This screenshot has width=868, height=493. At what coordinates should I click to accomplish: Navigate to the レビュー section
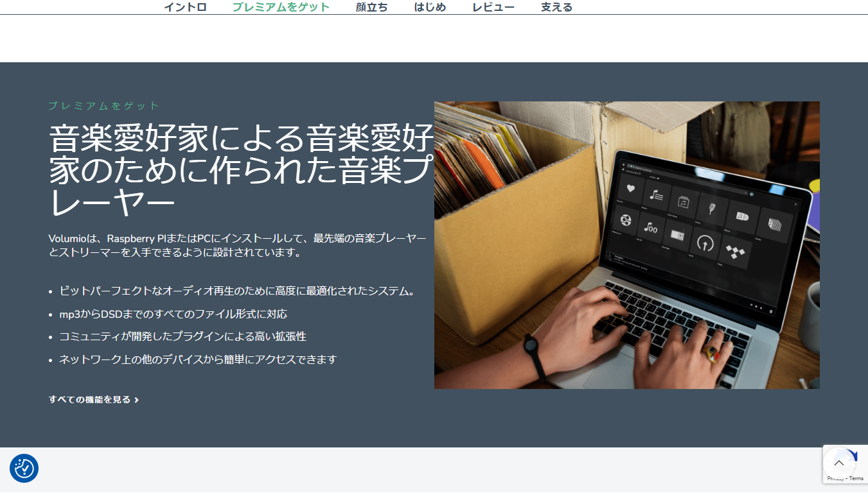pos(493,7)
